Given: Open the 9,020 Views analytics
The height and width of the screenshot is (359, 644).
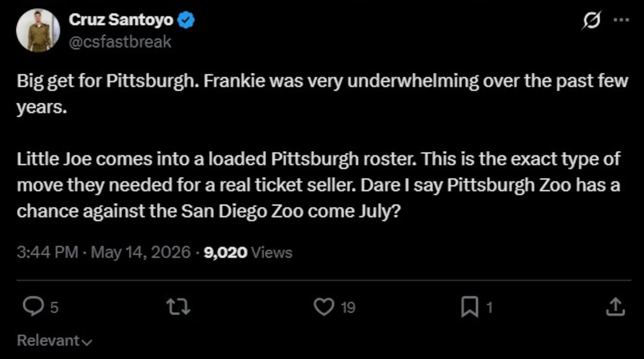Looking at the screenshot, I should pyautogui.click(x=248, y=253).
